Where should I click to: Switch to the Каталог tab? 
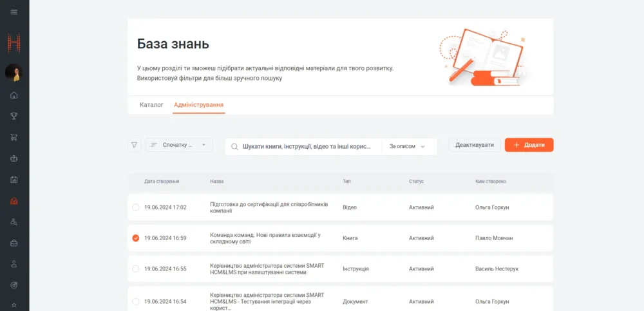[151, 104]
